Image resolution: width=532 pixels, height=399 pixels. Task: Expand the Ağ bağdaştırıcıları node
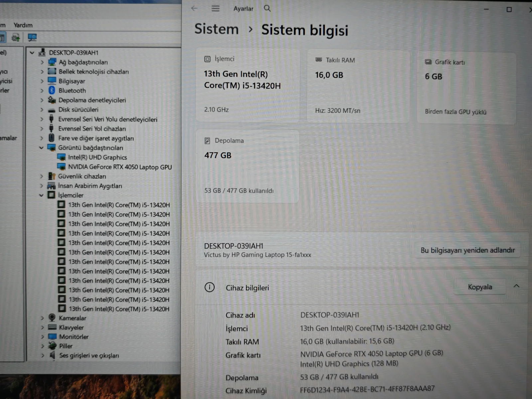click(42, 62)
